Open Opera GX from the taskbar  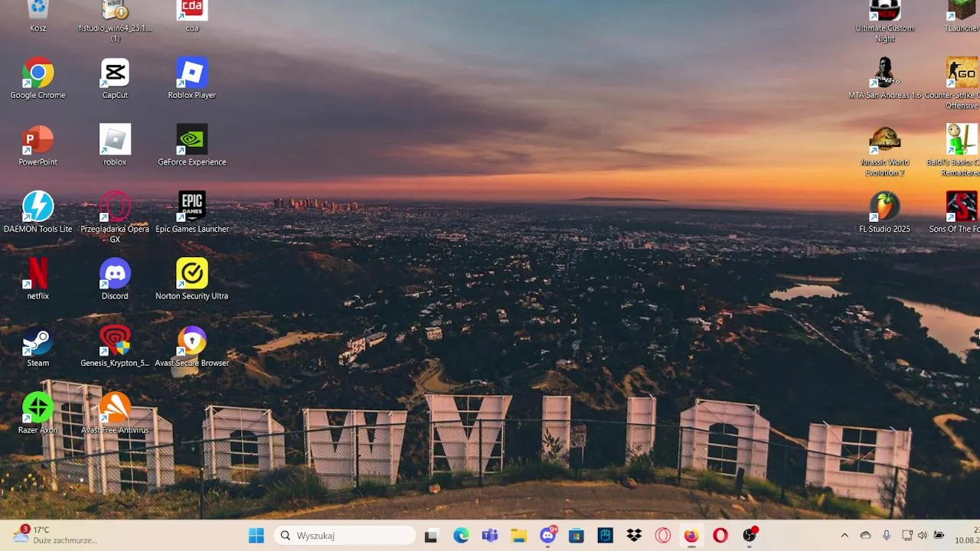(x=663, y=536)
